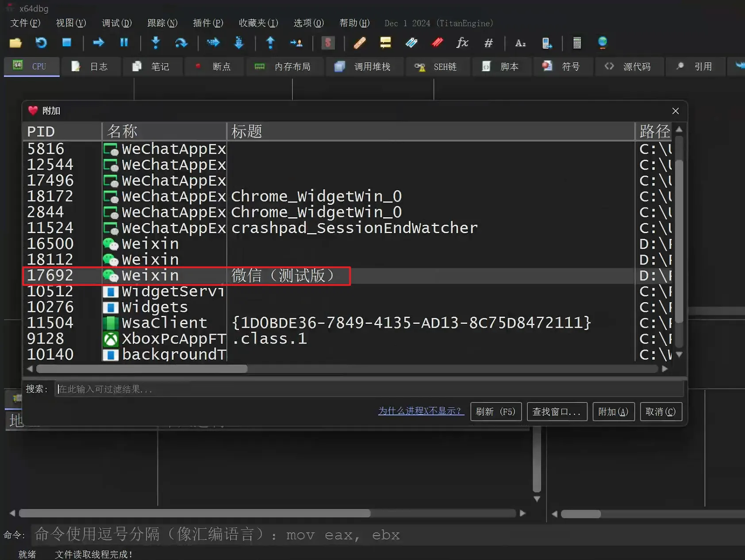Image resolution: width=745 pixels, height=560 pixels.
Task: Sort process list by 名称 column
Action: tap(164, 131)
